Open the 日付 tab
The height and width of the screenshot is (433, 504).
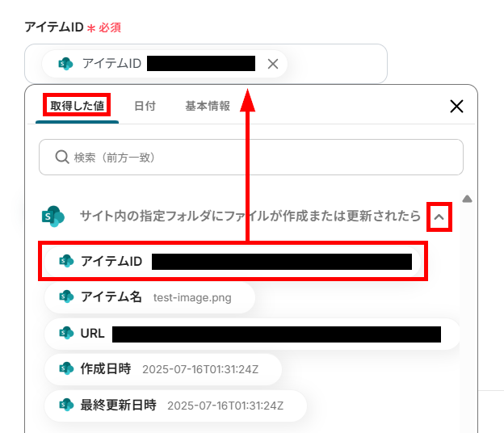click(x=145, y=106)
